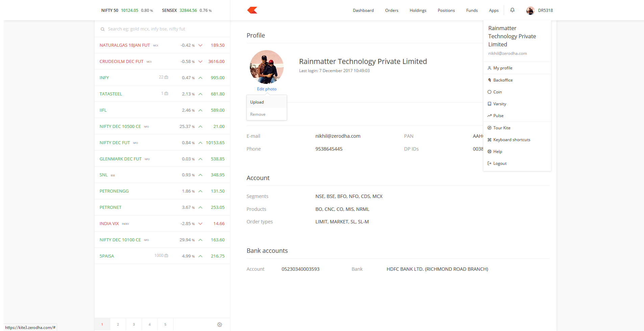This screenshot has width=644, height=331.
Task: Switch to marketwatch page 4
Action: 150,325
